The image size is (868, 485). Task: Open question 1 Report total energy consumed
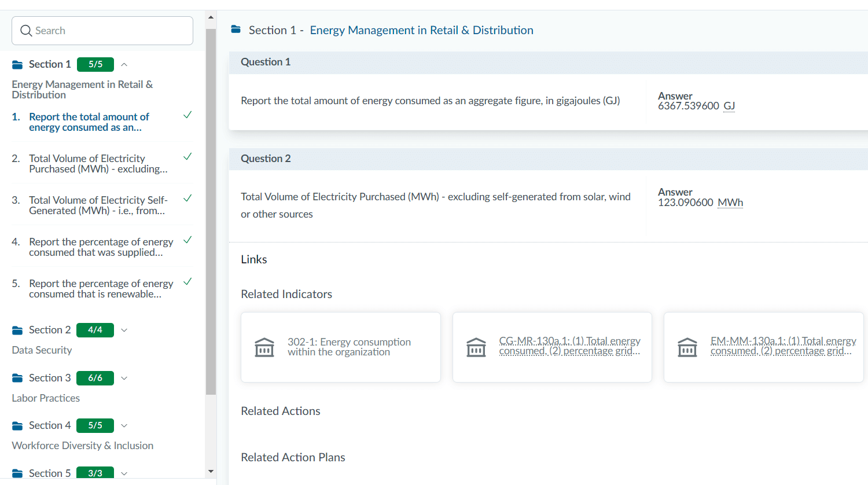click(89, 122)
